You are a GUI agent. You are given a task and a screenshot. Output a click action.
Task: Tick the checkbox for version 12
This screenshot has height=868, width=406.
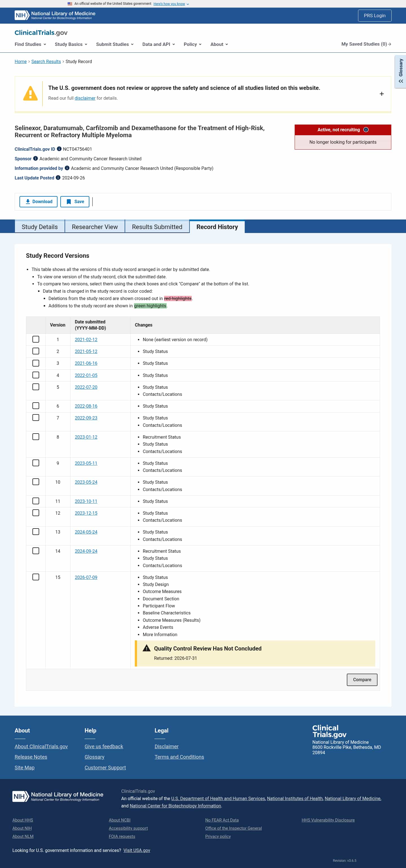coord(36,513)
